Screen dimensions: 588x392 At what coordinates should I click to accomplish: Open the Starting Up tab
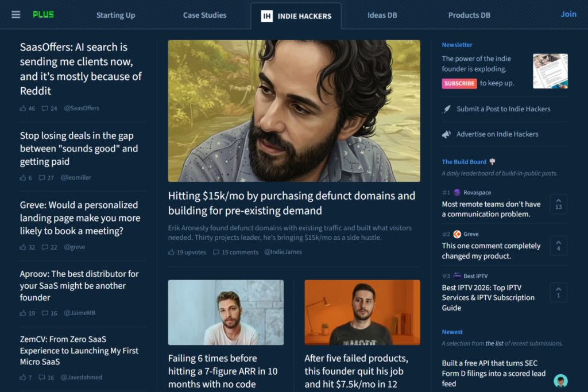(x=115, y=15)
